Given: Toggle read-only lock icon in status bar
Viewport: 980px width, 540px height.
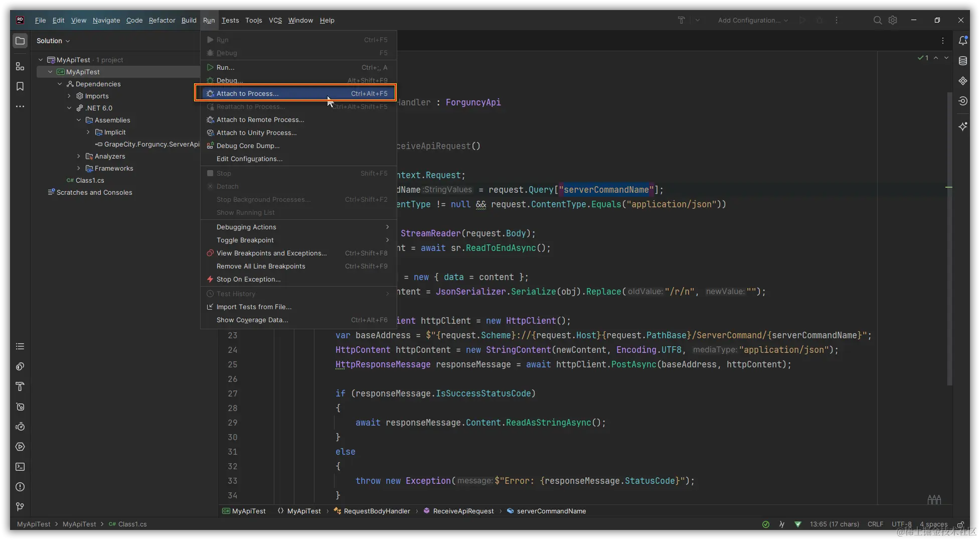Looking at the screenshot, I should point(960,524).
